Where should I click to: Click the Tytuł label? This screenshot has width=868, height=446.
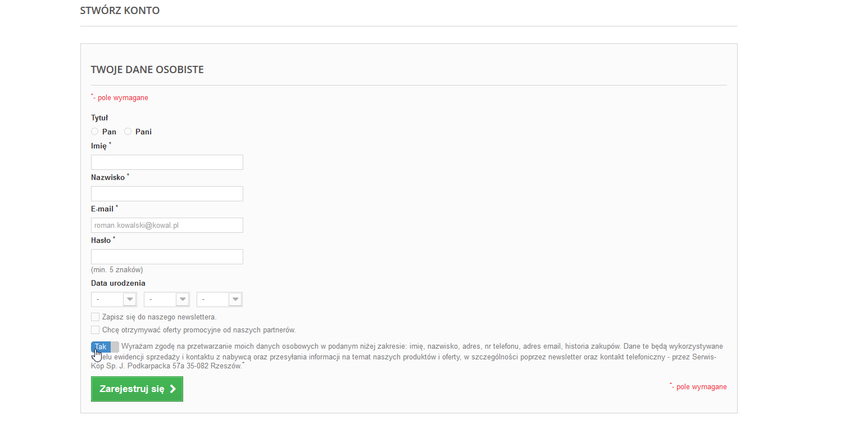(x=99, y=118)
